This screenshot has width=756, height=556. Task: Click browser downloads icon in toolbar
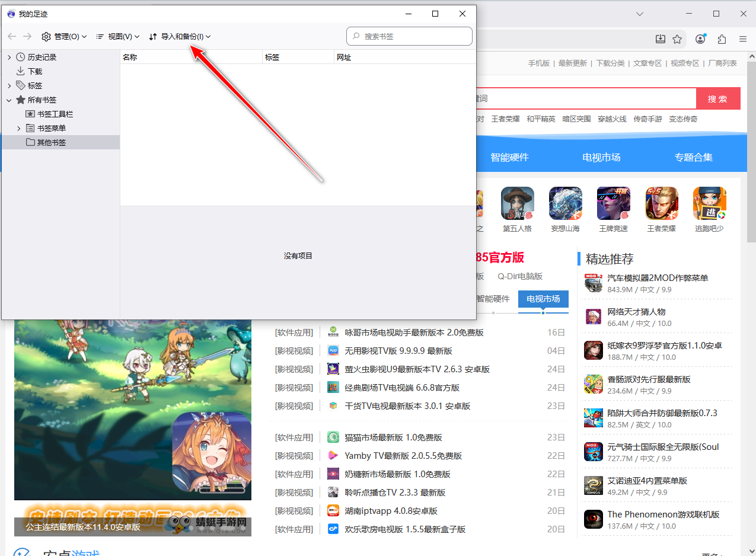click(x=661, y=39)
